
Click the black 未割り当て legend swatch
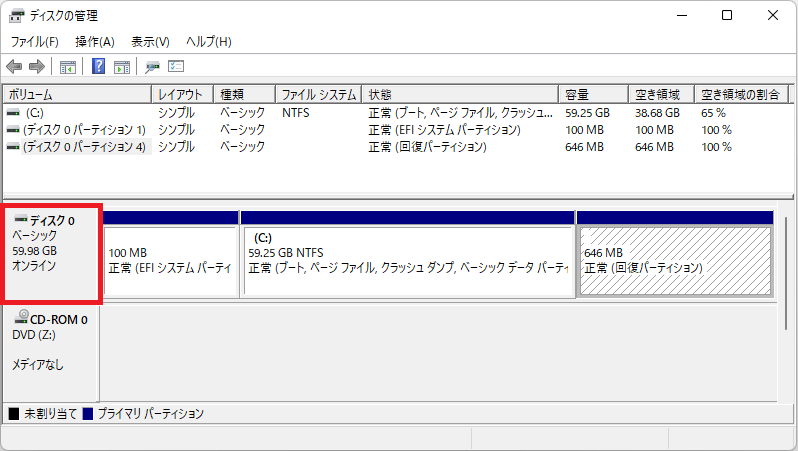pyautogui.click(x=14, y=414)
